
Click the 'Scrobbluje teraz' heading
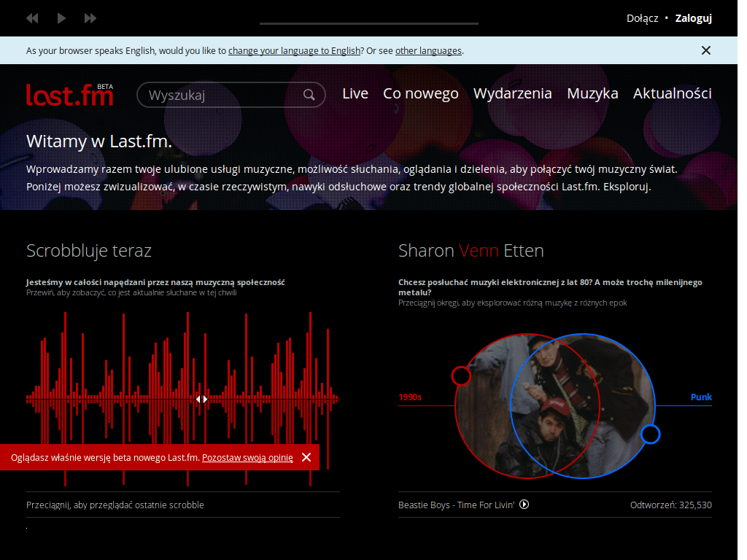click(x=88, y=251)
